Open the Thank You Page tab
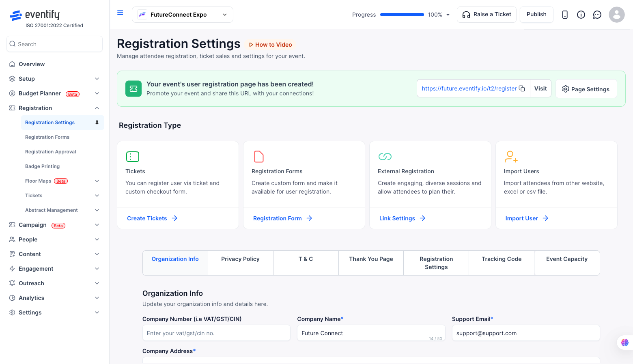633x364 pixels. point(371,263)
